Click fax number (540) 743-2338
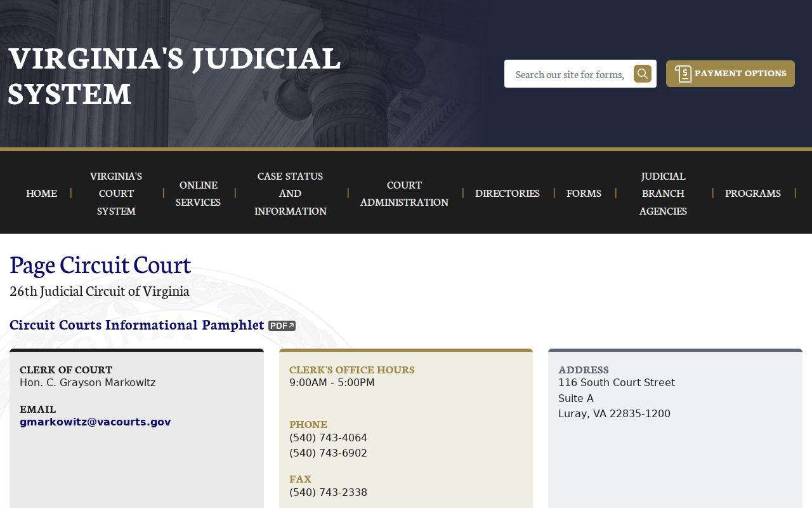This screenshot has height=508, width=812. coord(328,492)
